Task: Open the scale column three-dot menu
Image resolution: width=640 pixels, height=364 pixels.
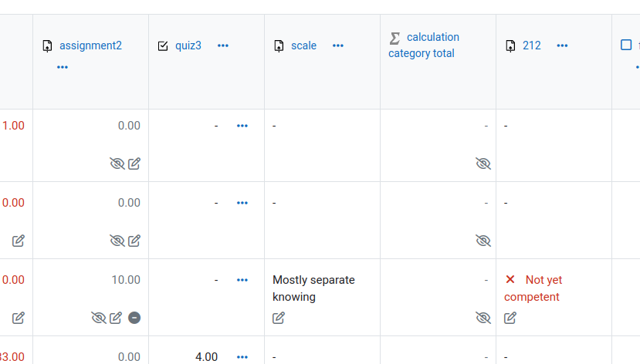Action: tap(338, 45)
